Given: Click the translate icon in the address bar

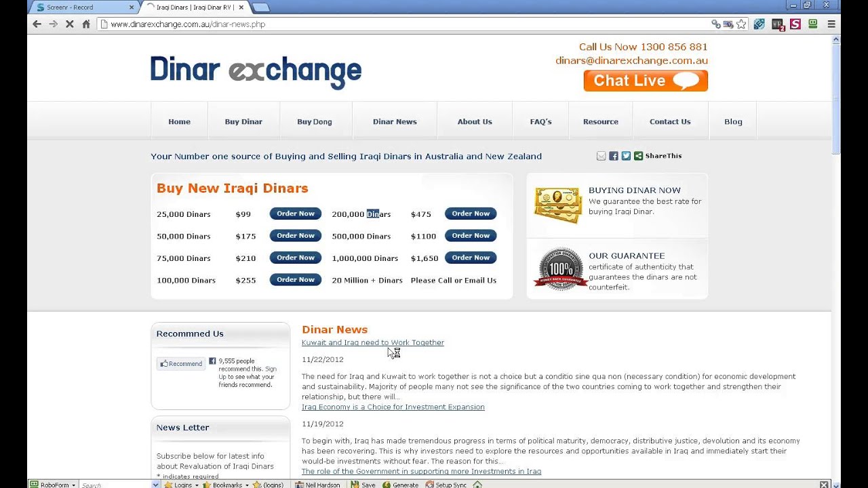Looking at the screenshot, I should 728,24.
